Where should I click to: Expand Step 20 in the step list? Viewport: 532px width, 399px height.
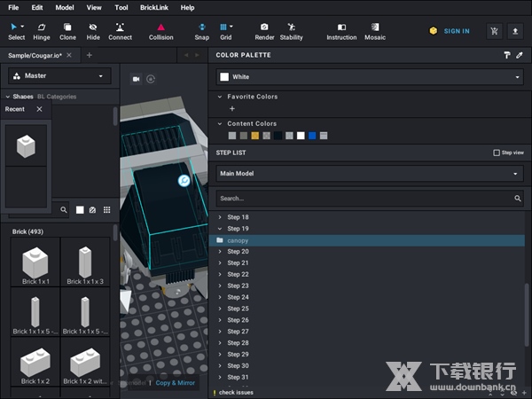point(220,252)
